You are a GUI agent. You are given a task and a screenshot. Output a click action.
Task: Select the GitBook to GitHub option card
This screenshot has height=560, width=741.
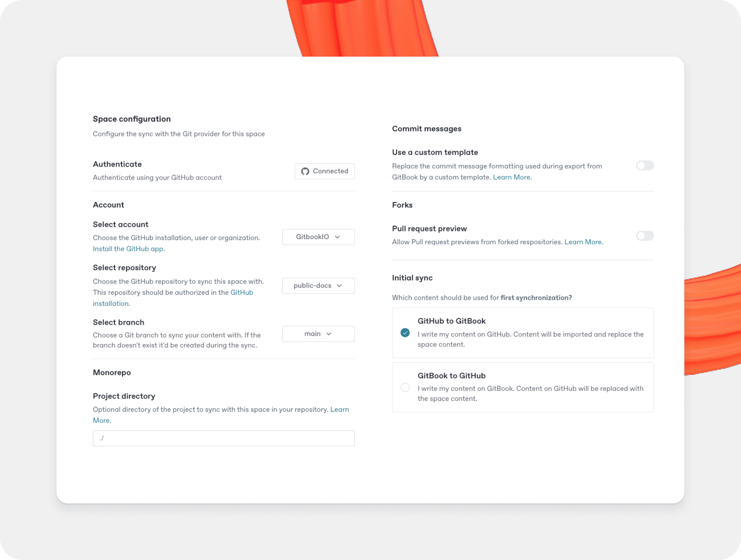[x=523, y=387]
